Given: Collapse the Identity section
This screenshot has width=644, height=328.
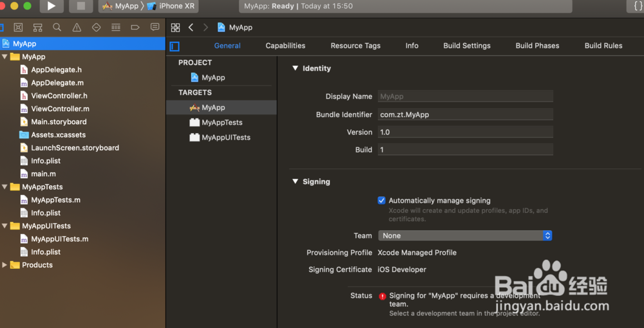Looking at the screenshot, I should tap(295, 68).
